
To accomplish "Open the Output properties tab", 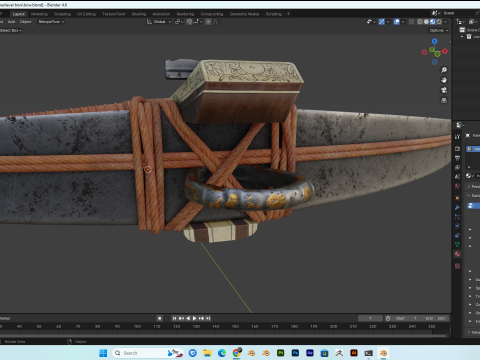I will [457, 158].
